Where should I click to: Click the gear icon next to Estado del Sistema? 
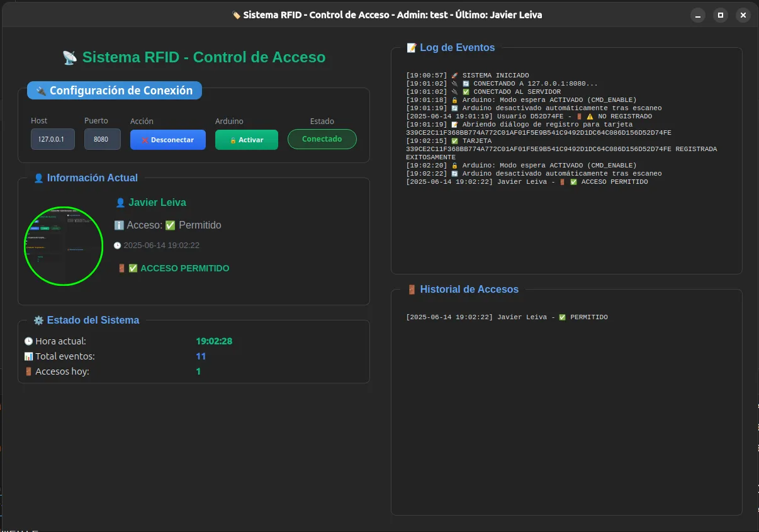38,320
